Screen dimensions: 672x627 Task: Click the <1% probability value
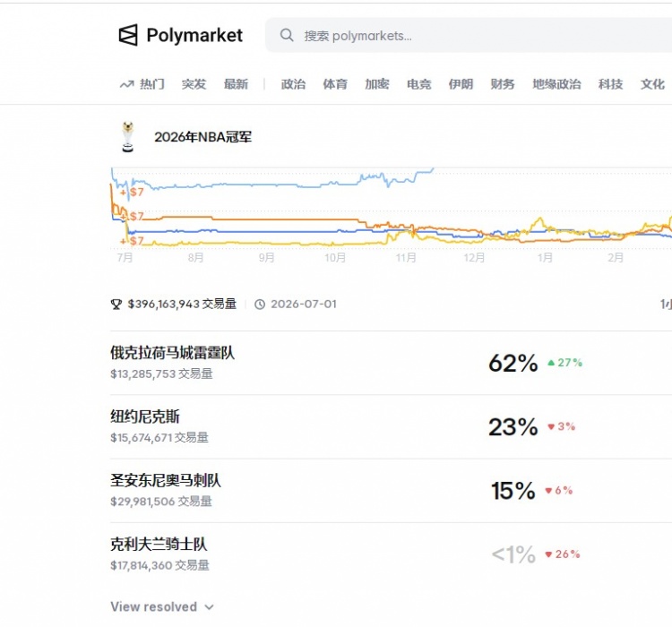click(x=513, y=555)
